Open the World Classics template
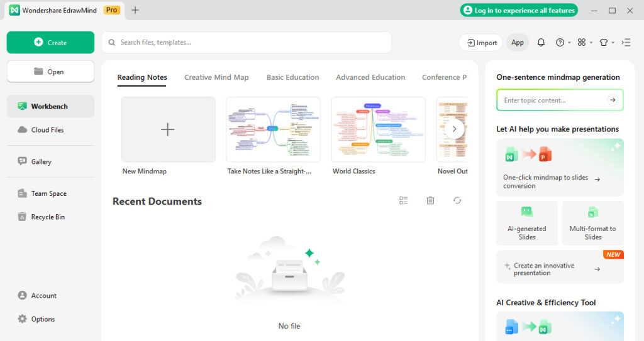Viewport: 644px width, 341px height. [x=378, y=129]
